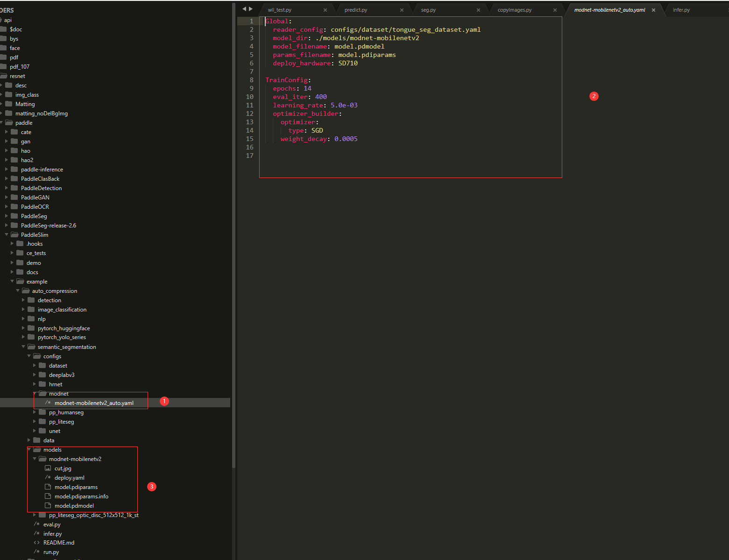Expand the detection folder arrow
This screenshot has height=560, width=729.
[x=23, y=300]
